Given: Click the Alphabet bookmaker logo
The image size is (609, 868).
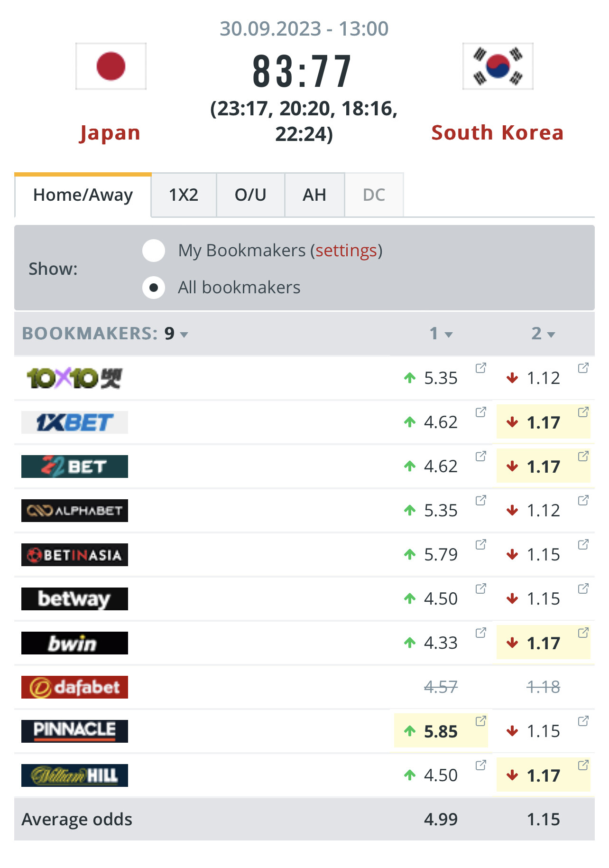Looking at the screenshot, I should click(74, 511).
